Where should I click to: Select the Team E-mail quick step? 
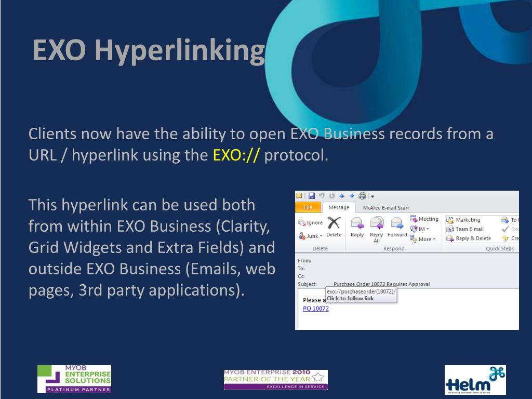(465, 229)
